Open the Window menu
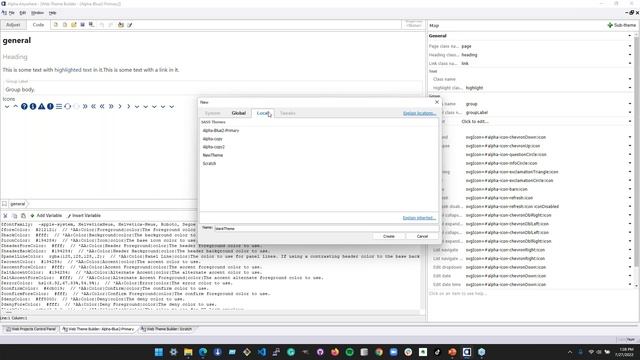Viewport: 640px width, 360px height. 38,13
